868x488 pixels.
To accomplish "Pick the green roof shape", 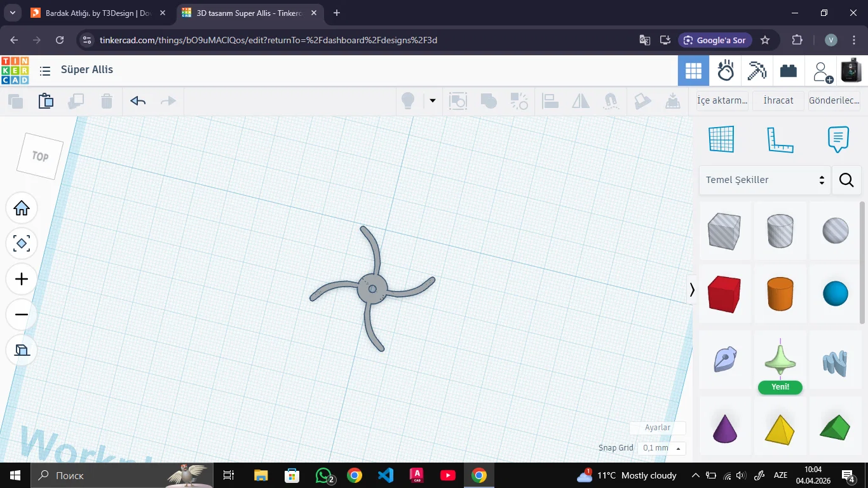I will point(836,428).
